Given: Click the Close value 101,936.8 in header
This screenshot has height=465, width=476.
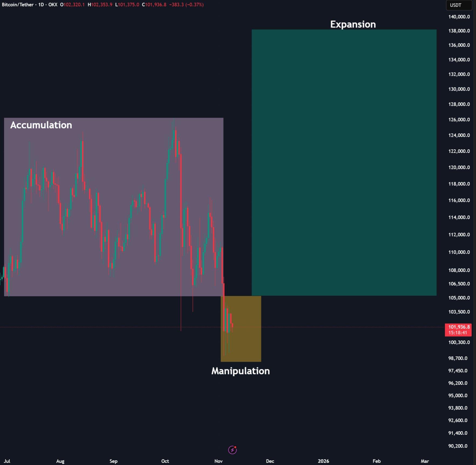Looking at the screenshot, I should 156,5.
